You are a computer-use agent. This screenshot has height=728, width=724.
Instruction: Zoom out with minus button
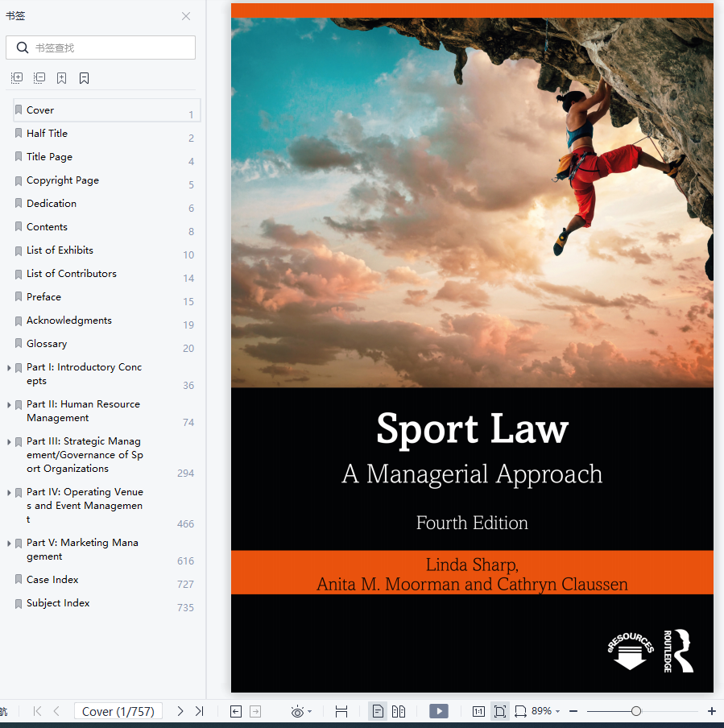coord(573,711)
